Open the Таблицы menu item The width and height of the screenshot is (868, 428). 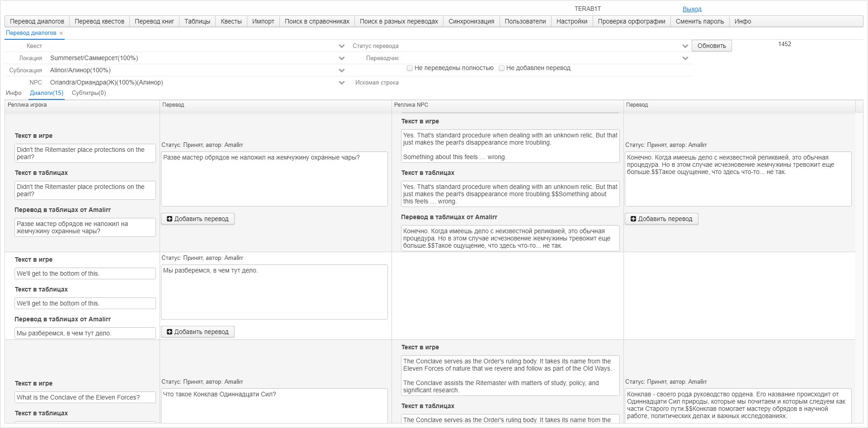[197, 21]
